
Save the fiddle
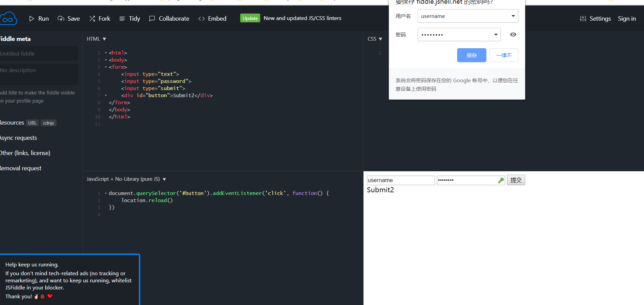tap(69, 18)
